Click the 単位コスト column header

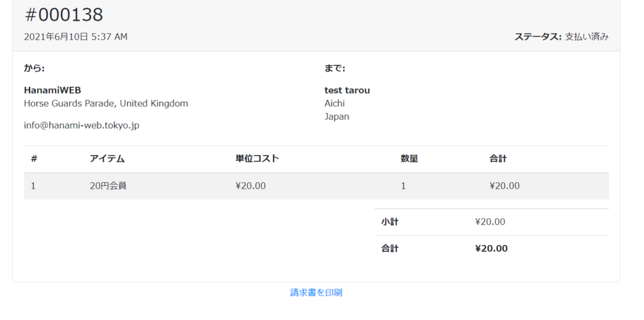click(257, 159)
